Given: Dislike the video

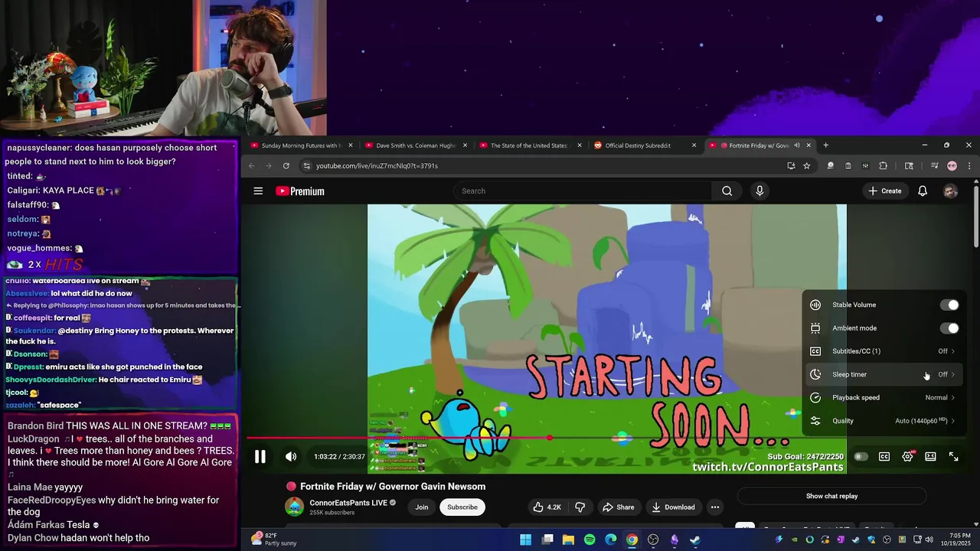Looking at the screenshot, I should [x=580, y=507].
